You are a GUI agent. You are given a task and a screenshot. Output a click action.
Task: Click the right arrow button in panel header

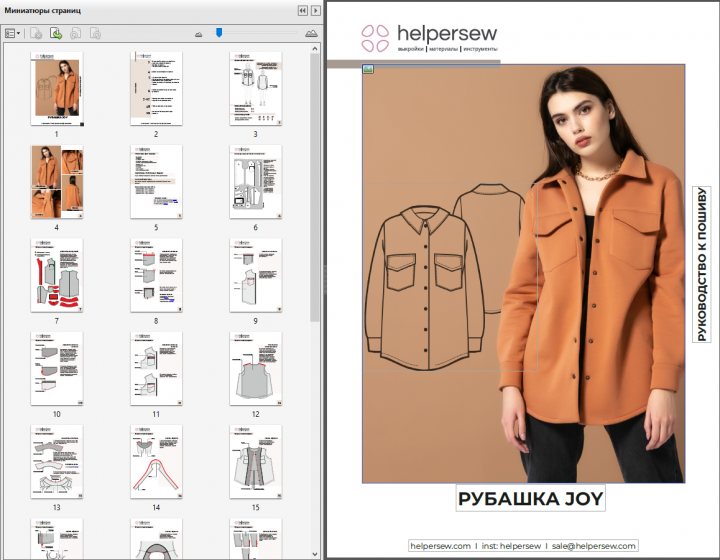tap(316, 11)
